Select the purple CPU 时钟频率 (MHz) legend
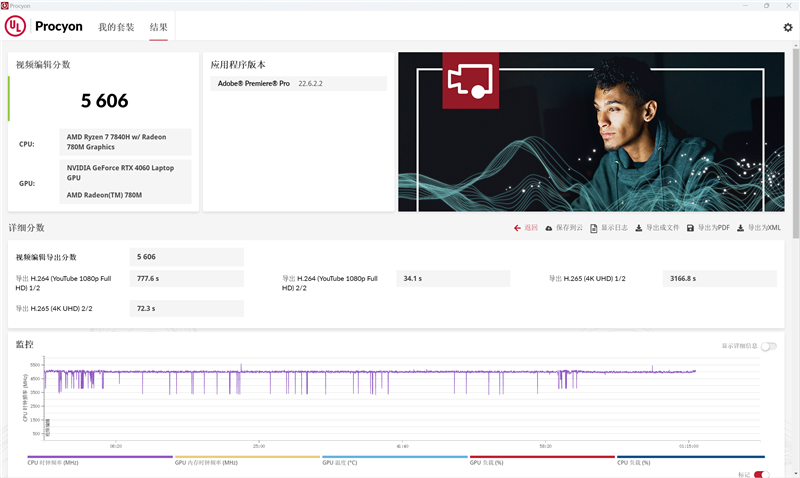 tap(100, 460)
